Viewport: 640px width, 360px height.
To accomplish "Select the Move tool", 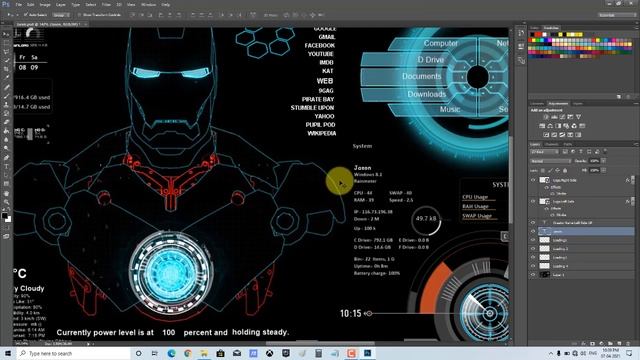I will 7,34.
